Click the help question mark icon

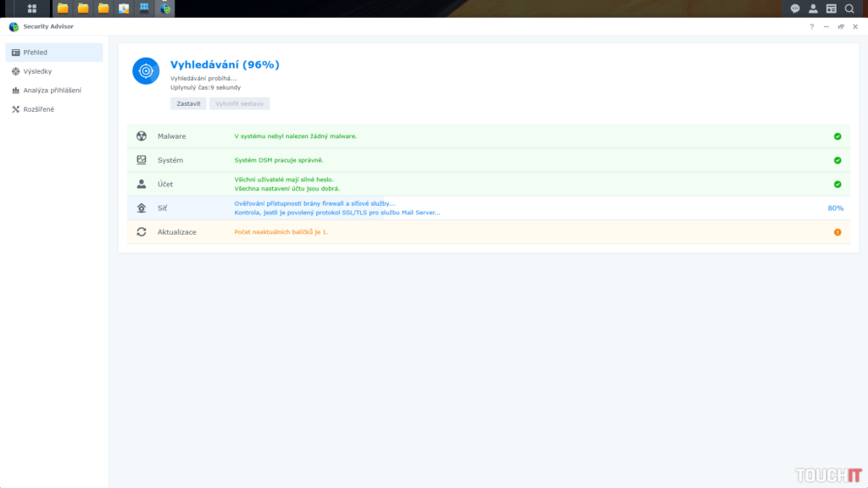[811, 26]
